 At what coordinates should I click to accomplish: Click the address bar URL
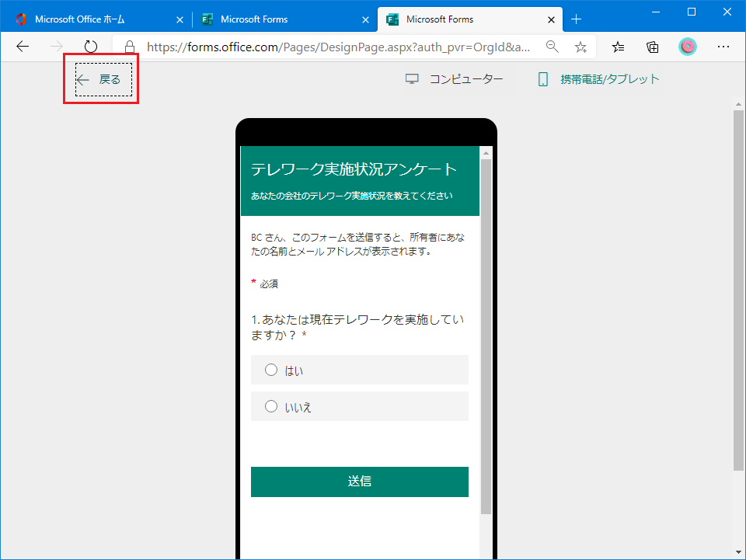pyautogui.click(x=338, y=47)
